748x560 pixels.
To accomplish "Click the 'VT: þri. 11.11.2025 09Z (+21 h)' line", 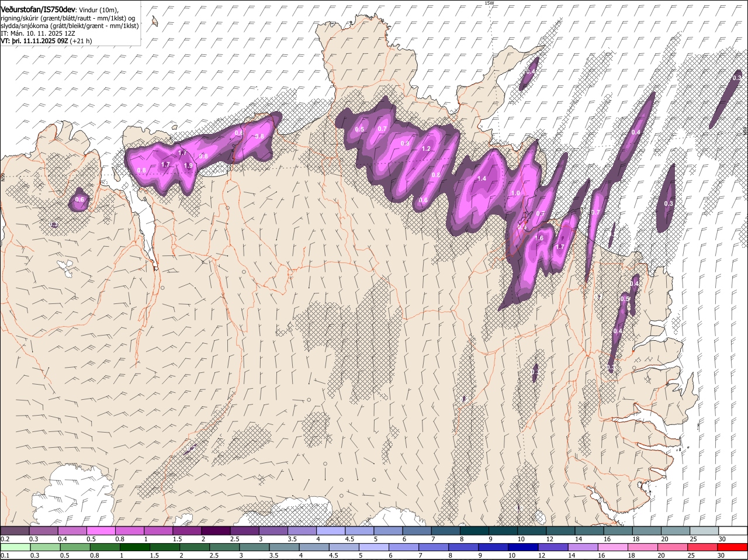I will coord(46,41).
